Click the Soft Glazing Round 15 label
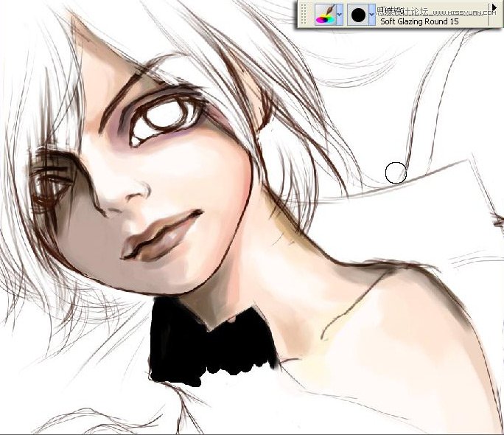This screenshot has width=504, height=435. click(418, 22)
